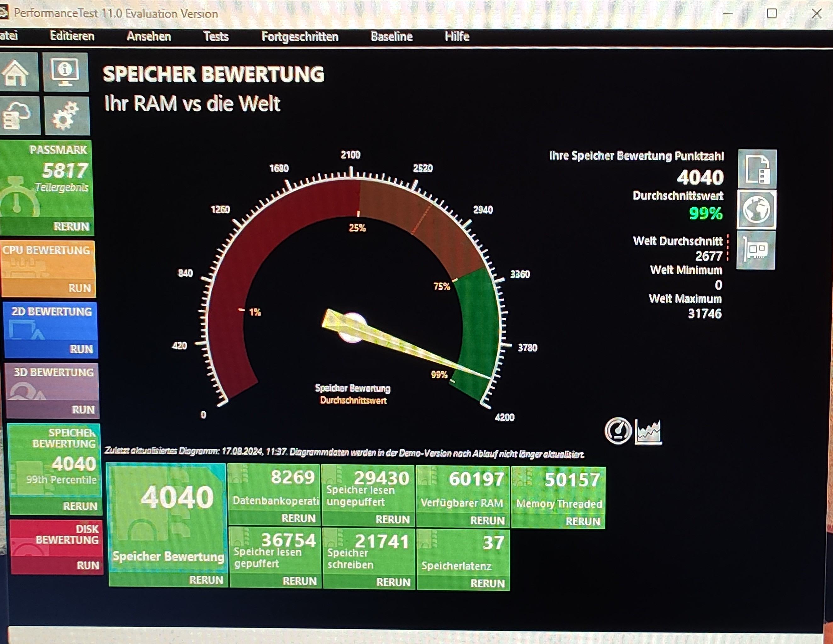Rerun the Memory Threaded test
The width and height of the screenshot is (833, 644).
(x=583, y=522)
